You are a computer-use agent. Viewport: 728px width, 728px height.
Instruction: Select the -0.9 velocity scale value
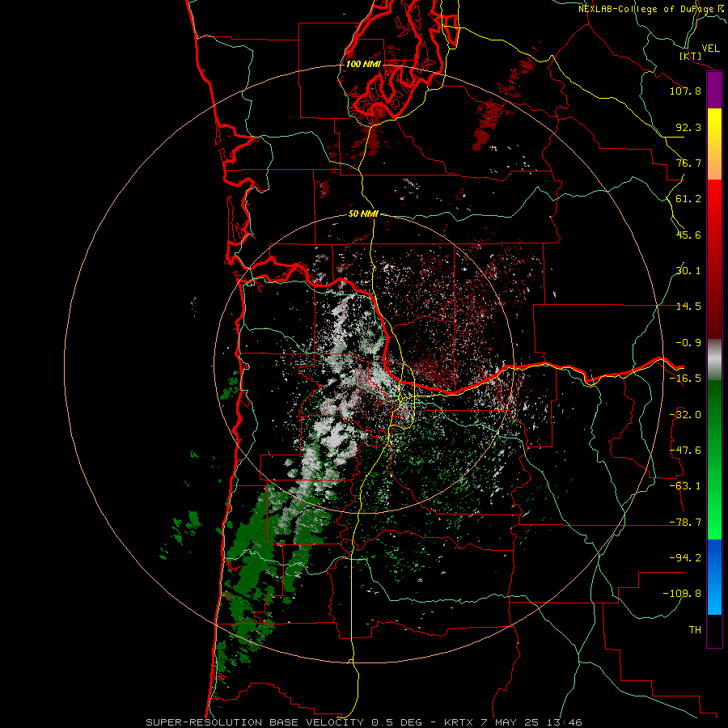point(688,343)
